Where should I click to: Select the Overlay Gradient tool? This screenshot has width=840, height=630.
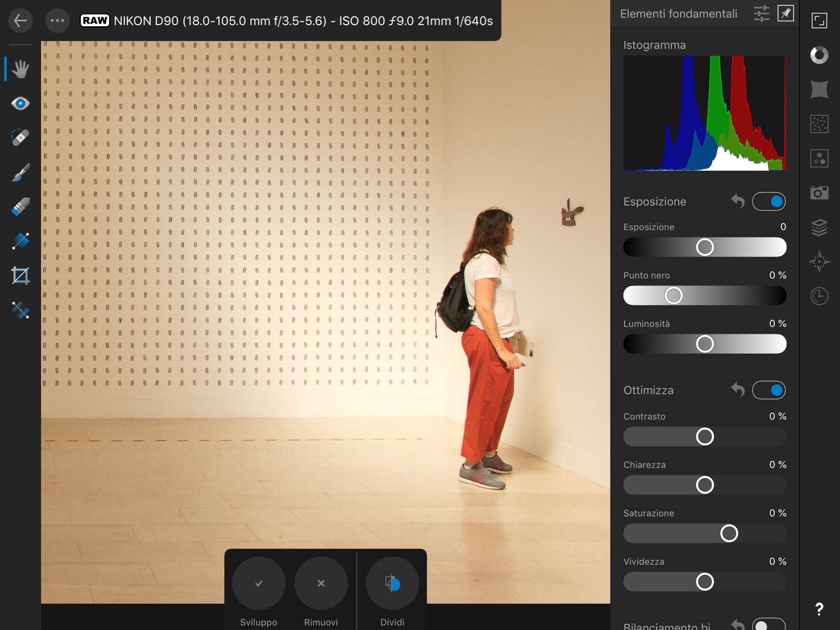(x=20, y=241)
